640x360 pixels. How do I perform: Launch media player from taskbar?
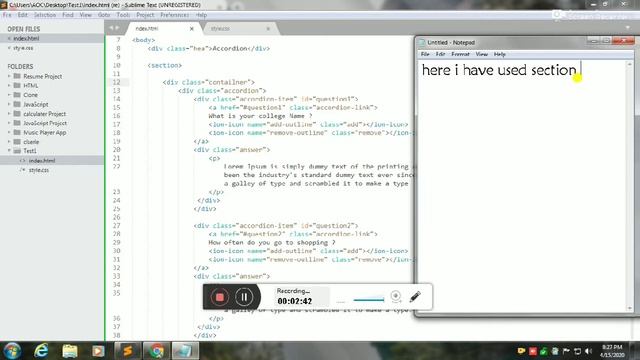pyautogui.click(x=98, y=351)
